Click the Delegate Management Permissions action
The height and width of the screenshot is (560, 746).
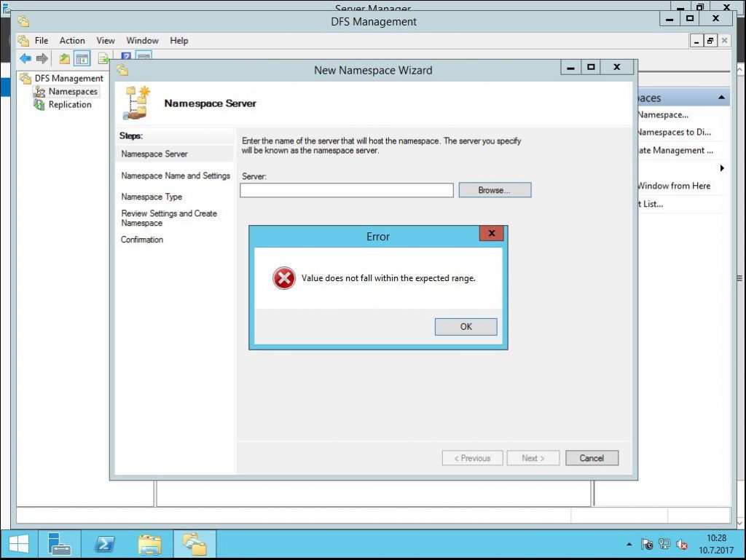675,150
